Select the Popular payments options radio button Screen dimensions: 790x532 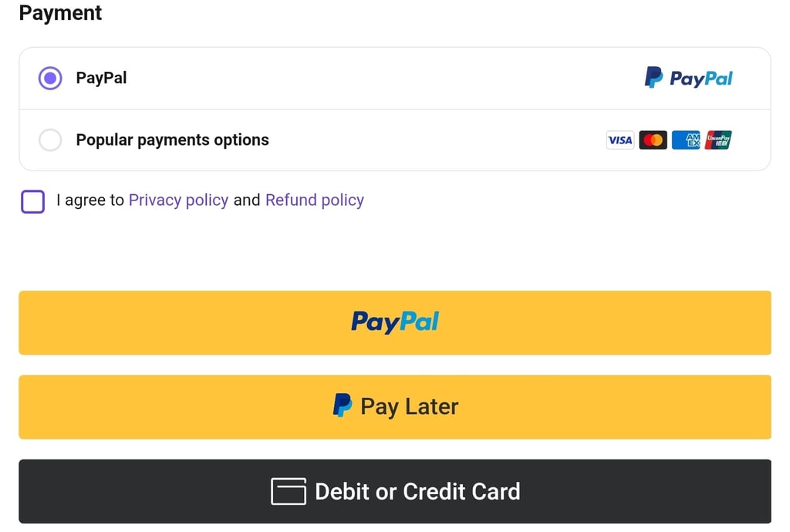pos(50,140)
